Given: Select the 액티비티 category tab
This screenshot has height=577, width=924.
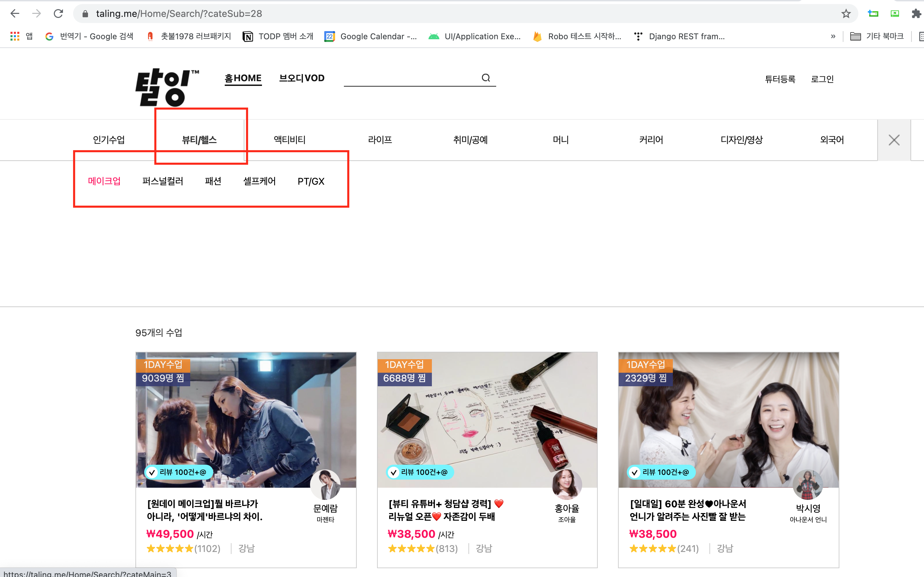Looking at the screenshot, I should coord(289,140).
